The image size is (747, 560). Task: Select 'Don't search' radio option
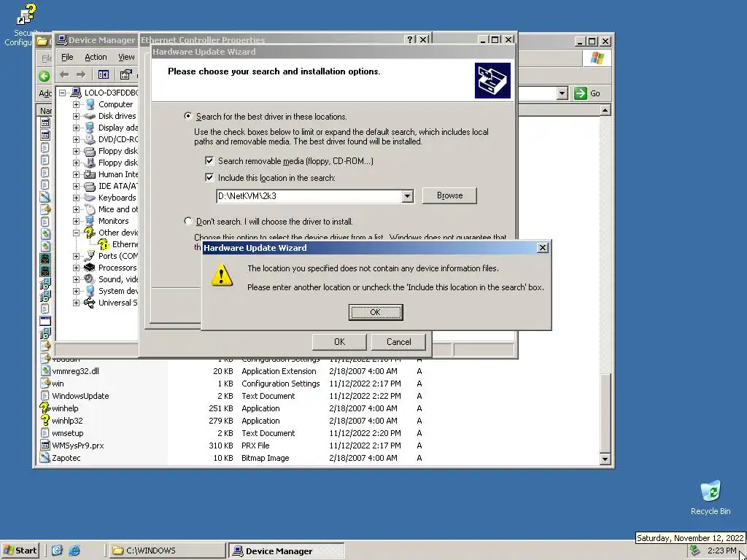[x=188, y=222]
